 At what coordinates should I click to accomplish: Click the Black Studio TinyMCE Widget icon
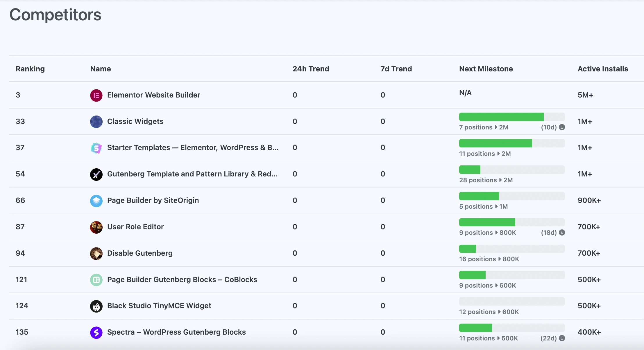point(96,306)
